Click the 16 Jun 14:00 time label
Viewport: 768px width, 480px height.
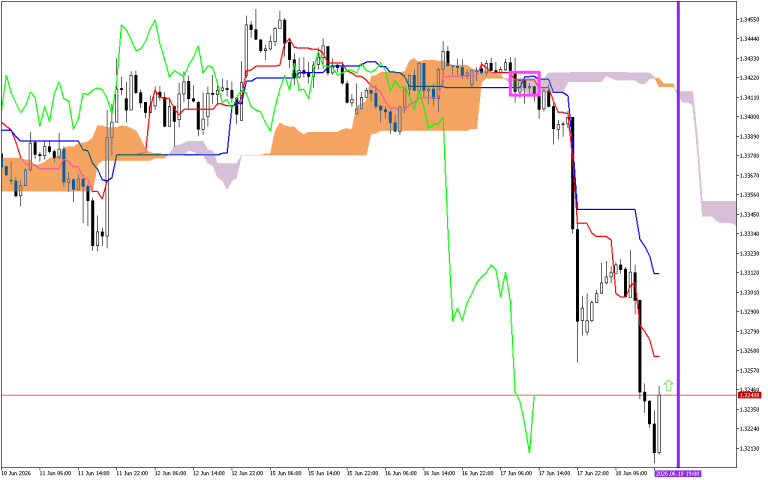pyautogui.click(x=439, y=473)
